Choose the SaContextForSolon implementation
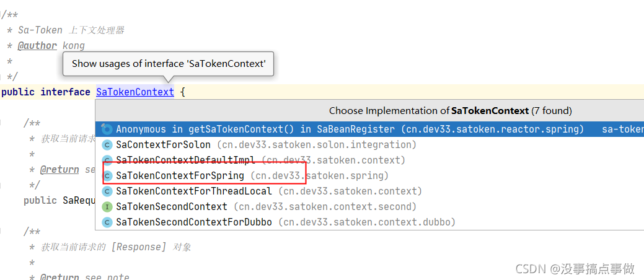 [369, 145]
